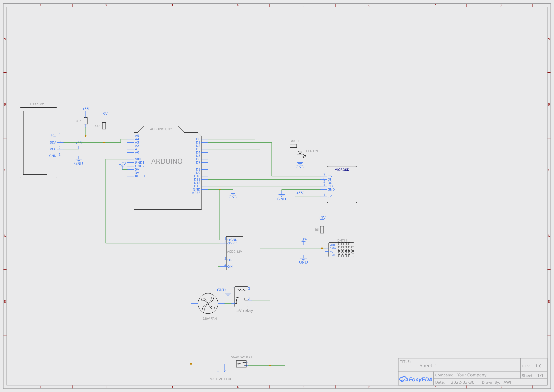This screenshot has width=554, height=392.
Task: Select the 5V relay component
Action: pyautogui.click(x=241, y=297)
